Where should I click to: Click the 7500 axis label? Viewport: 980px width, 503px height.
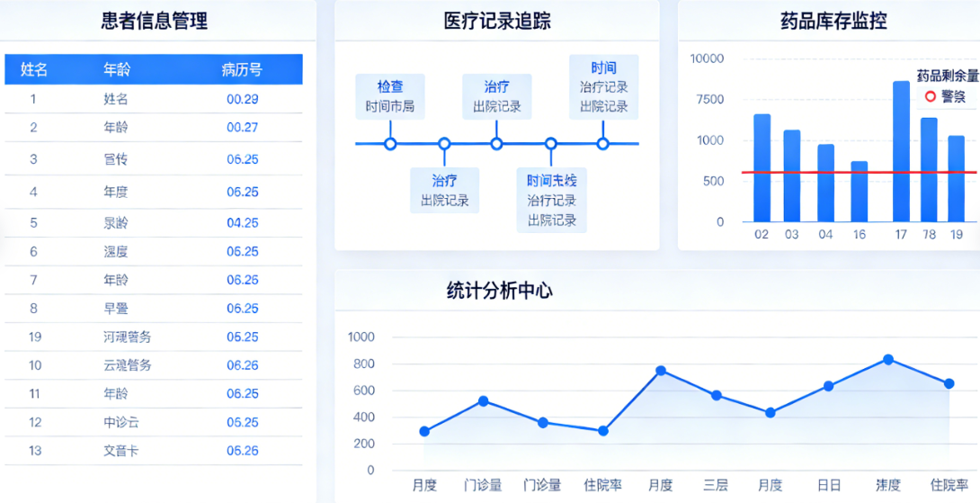pyautogui.click(x=710, y=100)
